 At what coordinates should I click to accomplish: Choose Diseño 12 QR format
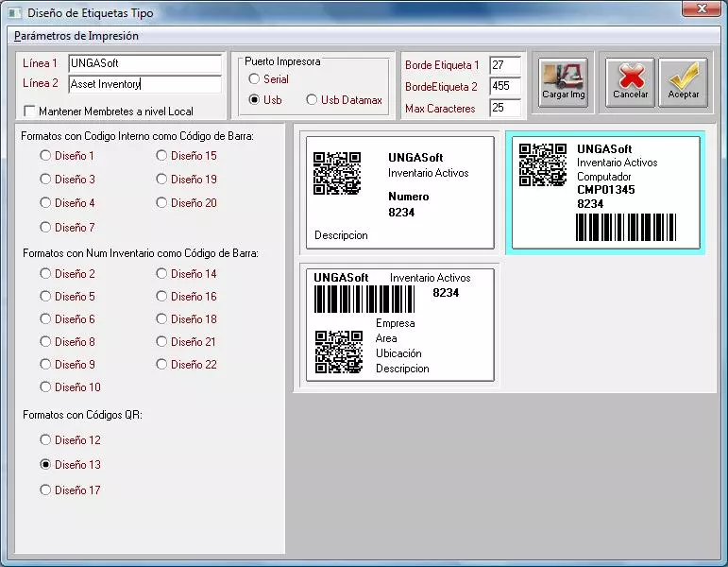[45, 440]
